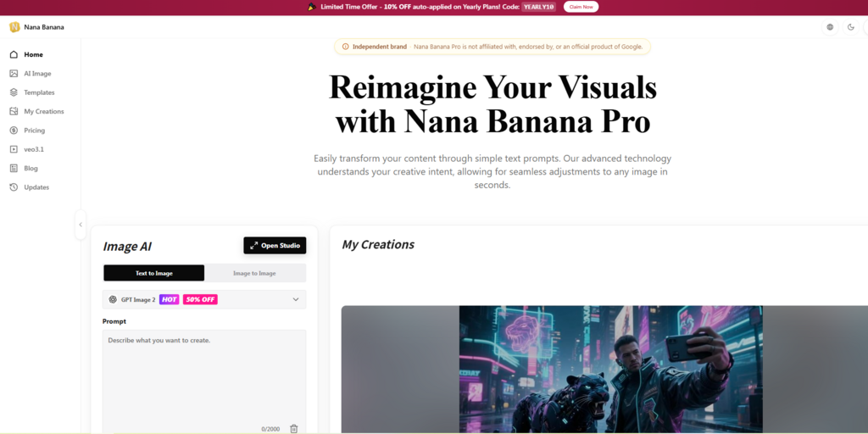Click the Independent brand disclaimer banner
Image resolution: width=868 pixels, height=434 pixels.
coord(492,47)
